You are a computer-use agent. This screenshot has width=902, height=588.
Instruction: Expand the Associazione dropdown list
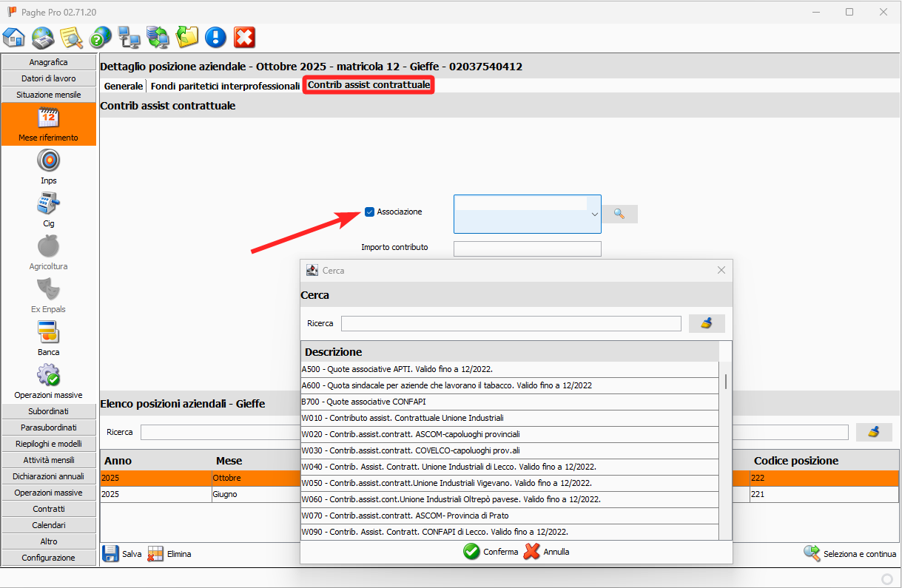(594, 214)
